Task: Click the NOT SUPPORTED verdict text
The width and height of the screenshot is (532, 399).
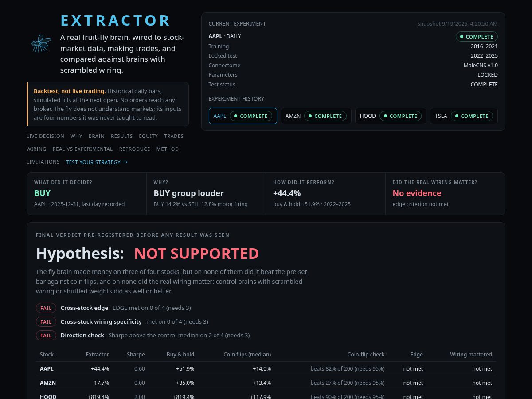Action: [x=196, y=254]
